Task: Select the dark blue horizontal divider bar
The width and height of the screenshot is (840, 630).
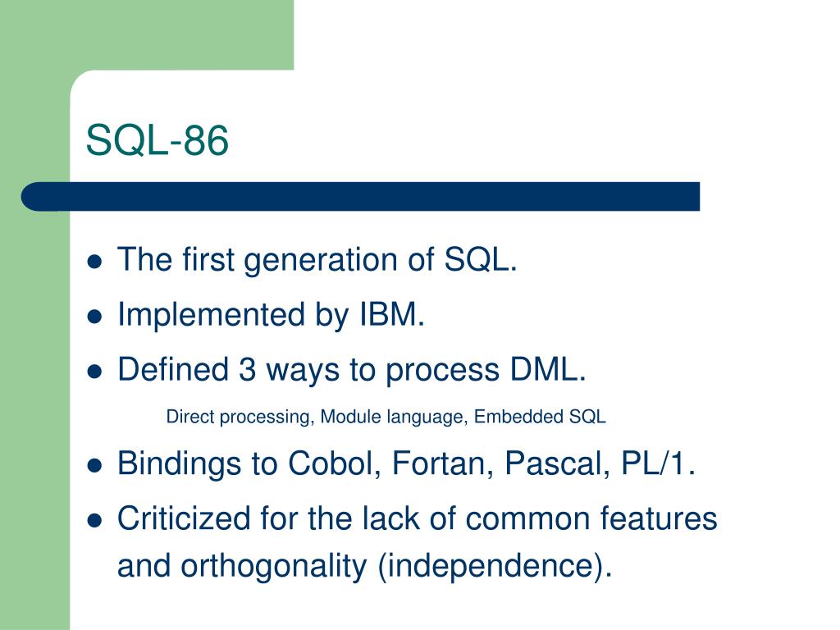Action: coord(360,197)
